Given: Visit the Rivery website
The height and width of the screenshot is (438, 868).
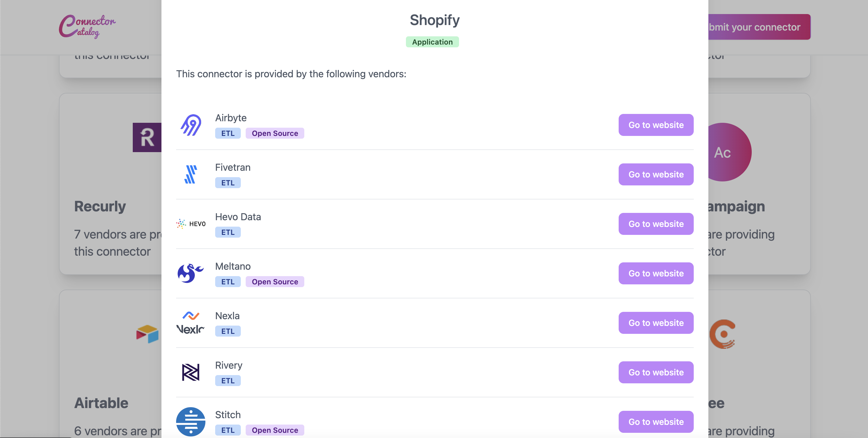Looking at the screenshot, I should [656, 372].
